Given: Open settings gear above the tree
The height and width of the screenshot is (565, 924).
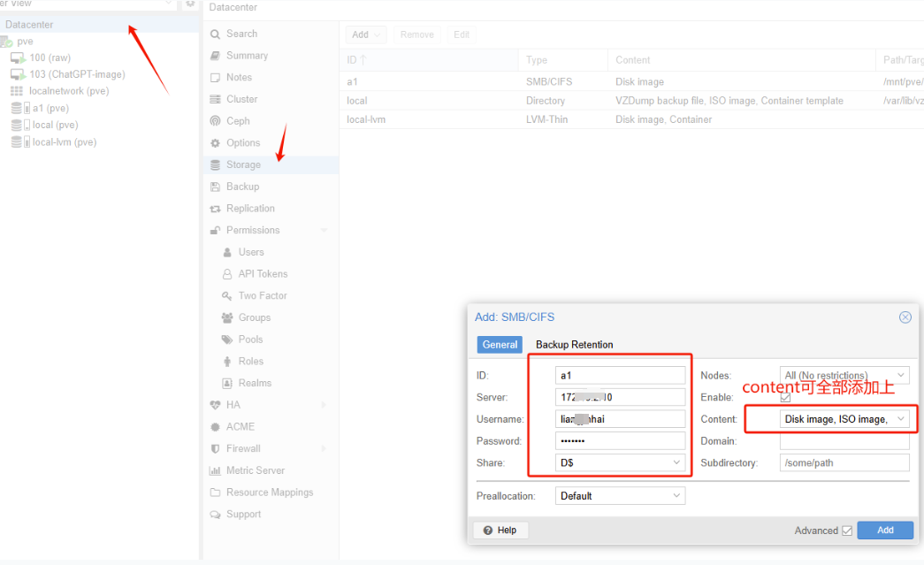Looking at the screenshot, I should click(190, 4).
